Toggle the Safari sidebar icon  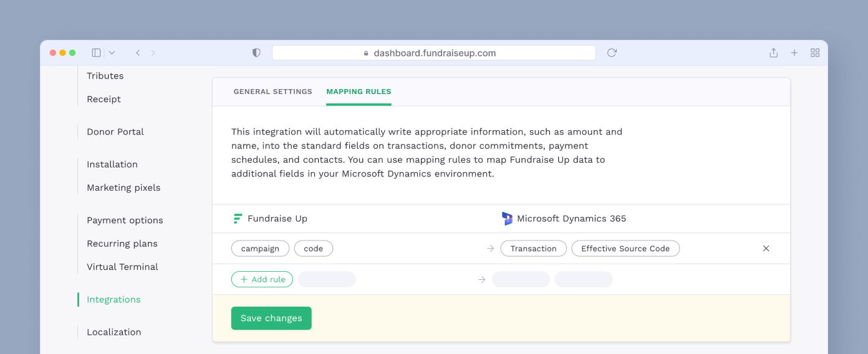click(x=96, y=53)
